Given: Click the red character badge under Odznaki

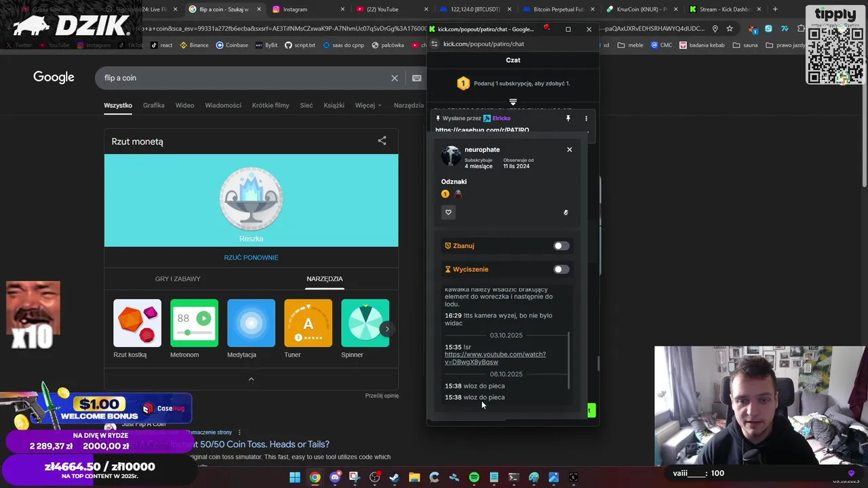Looking at the screenshot, I should coord(458,194).
